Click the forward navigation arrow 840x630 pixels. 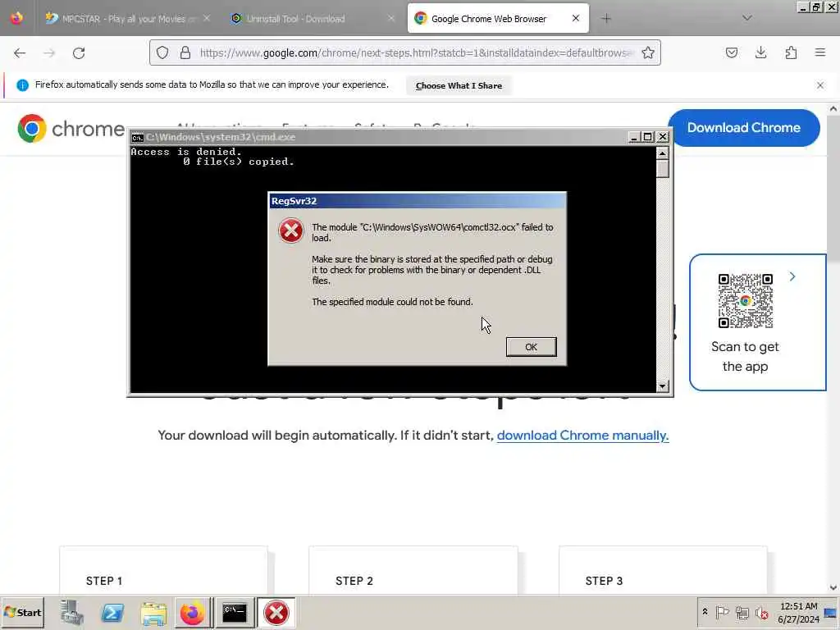click(49, 53)
